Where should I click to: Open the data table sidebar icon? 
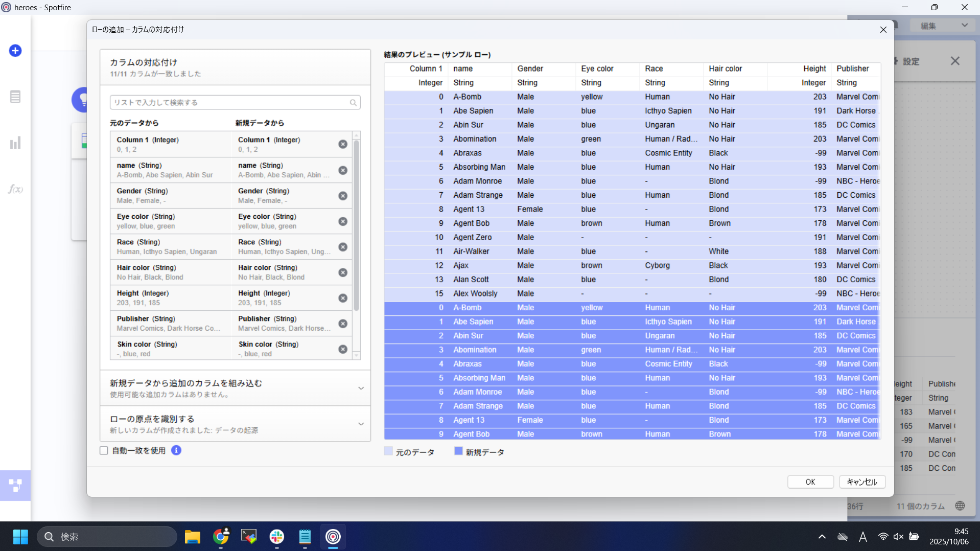[15, 97]
